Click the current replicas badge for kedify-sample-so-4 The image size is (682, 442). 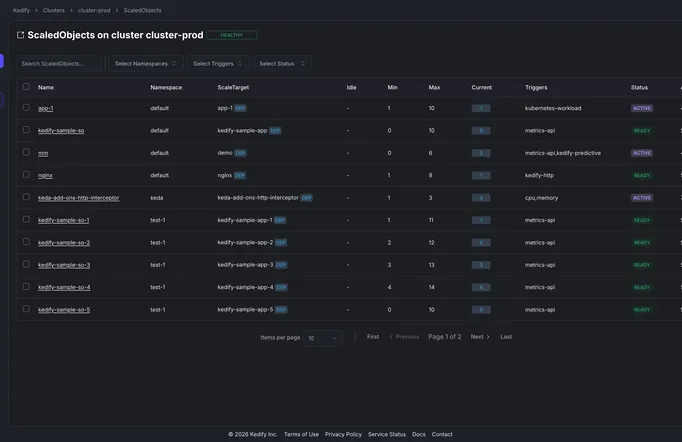[x=481, y=288]
